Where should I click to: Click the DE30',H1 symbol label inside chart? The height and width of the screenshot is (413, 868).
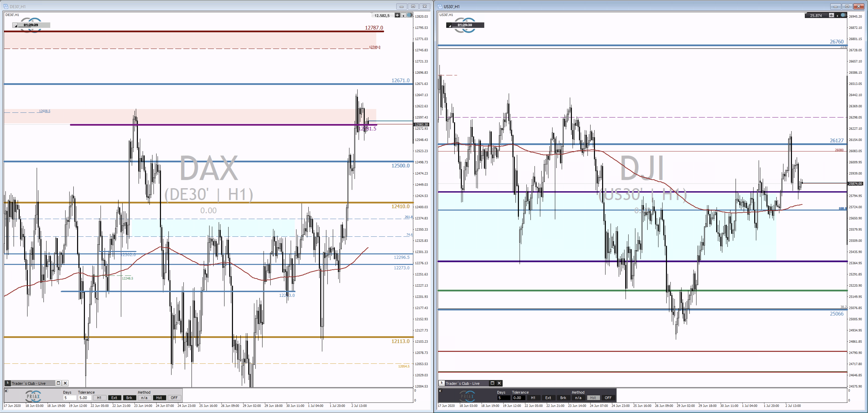(x=12, y=15)
